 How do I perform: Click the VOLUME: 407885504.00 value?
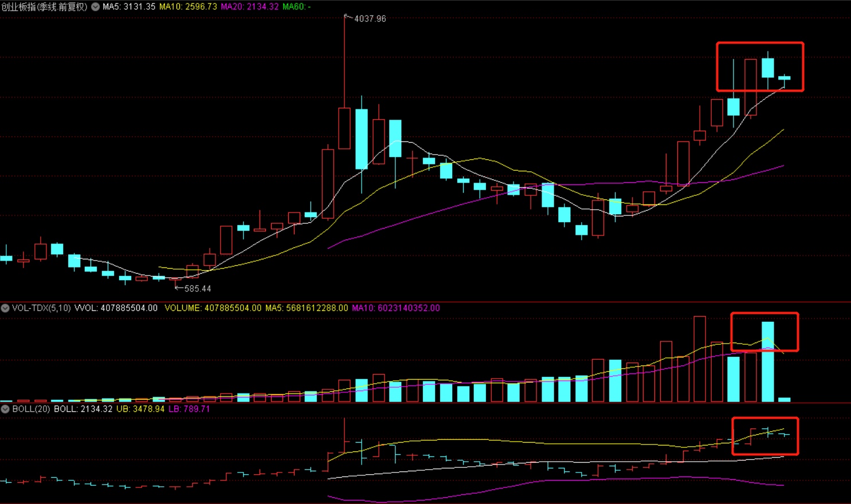coord(213,308)
